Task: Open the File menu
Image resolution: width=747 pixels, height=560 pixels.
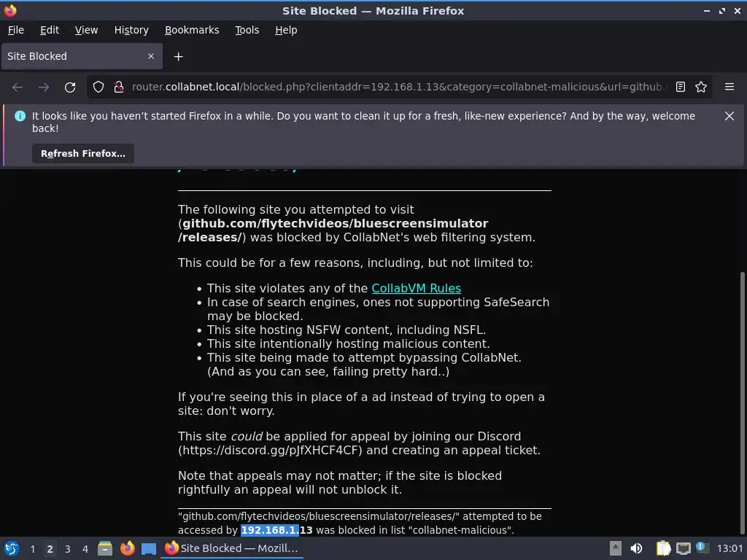Action: tap(16, 30)
